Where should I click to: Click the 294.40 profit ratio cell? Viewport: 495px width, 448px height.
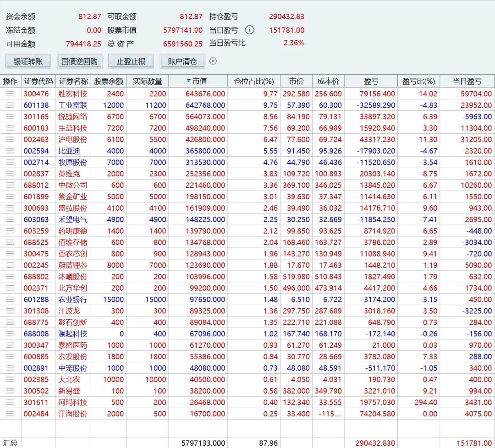click(x=426, y=402)
